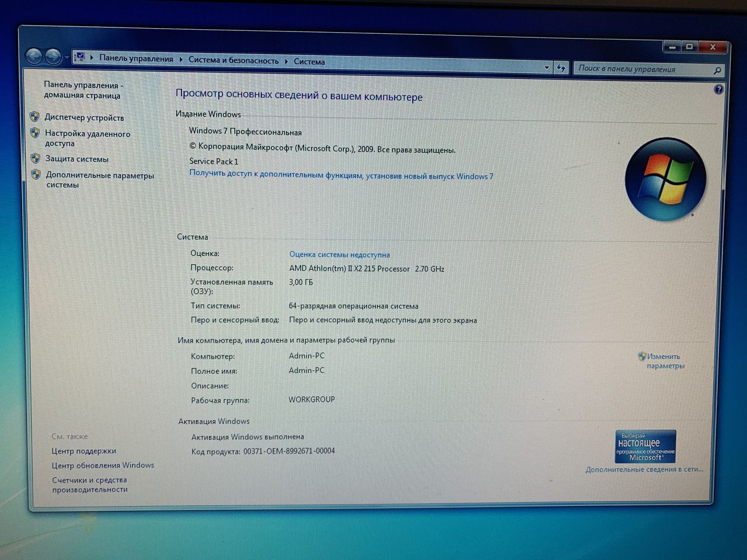Open 'Диспетчер устройств' link

[84, 117]
